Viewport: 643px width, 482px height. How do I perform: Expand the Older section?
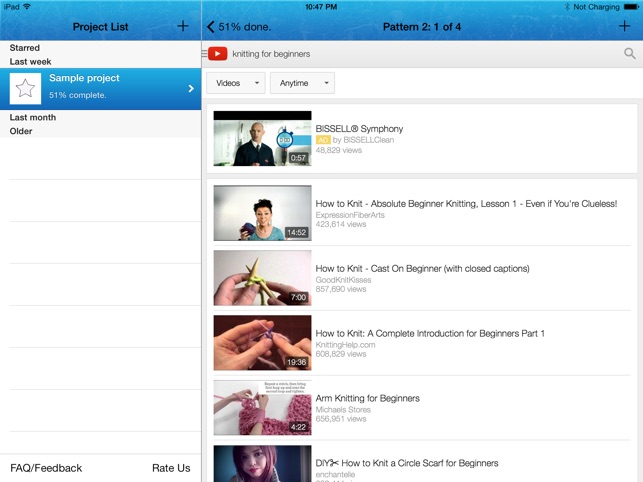coord(21,131)
